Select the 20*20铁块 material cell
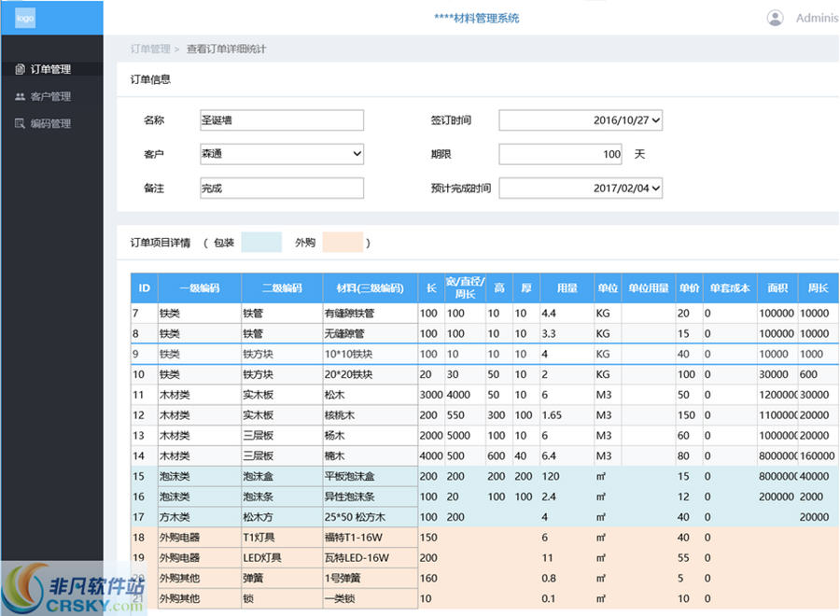840x616 pixels. pos(371,374)
